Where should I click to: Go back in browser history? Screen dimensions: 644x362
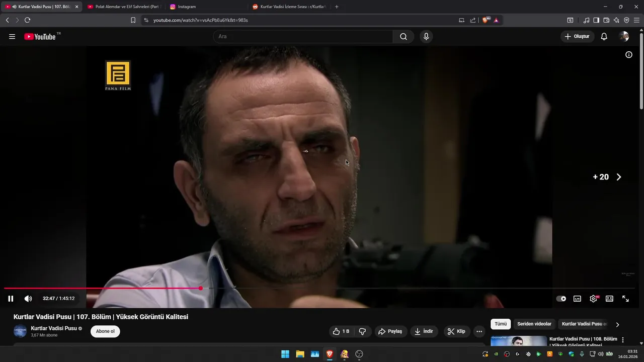[x=7, y=20]
